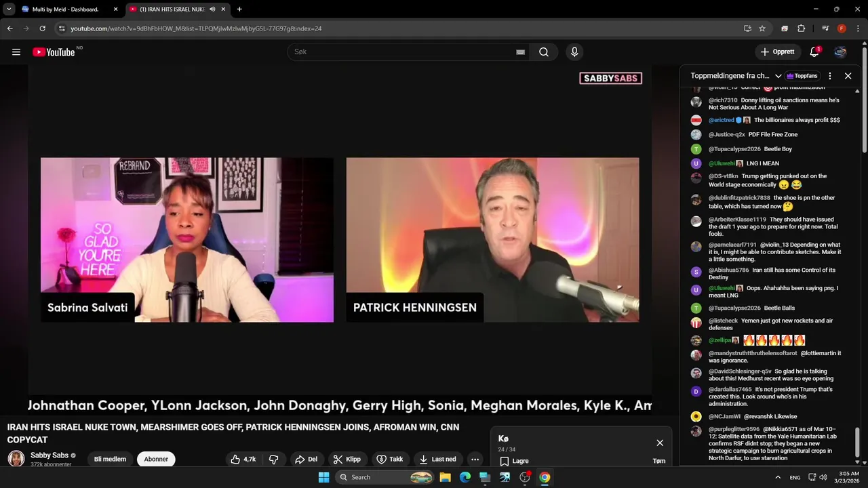868x488 pixels.
Task: Open the on-screen keyboard icon in search
Action: point(520,52)
